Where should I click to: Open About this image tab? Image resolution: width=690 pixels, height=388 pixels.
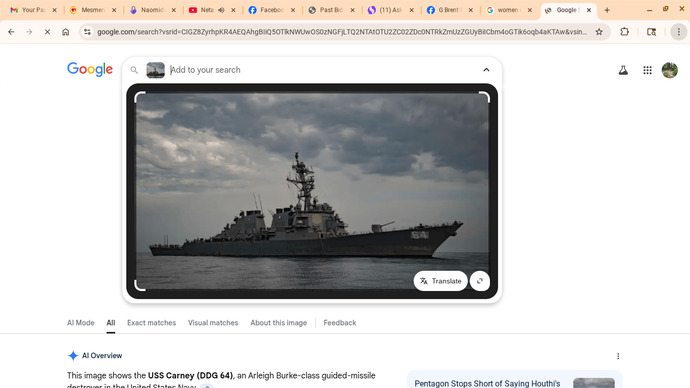point(279,323)
